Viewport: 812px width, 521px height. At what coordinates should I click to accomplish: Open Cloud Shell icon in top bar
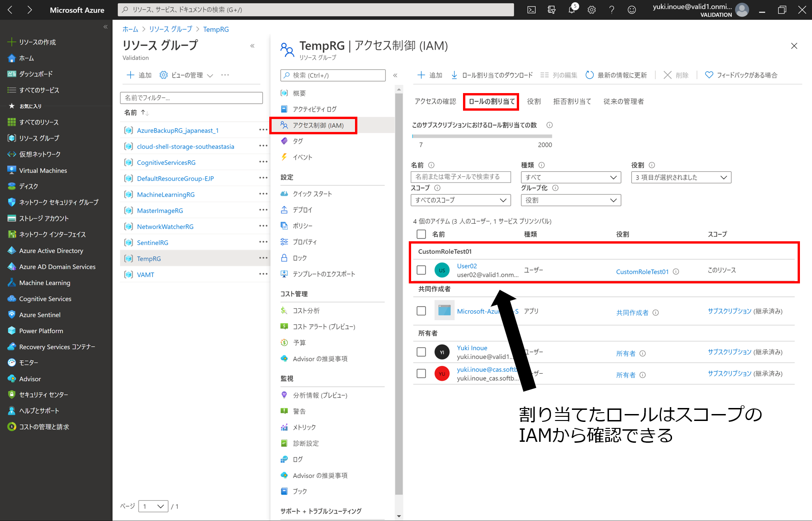(x=532, y=10)
